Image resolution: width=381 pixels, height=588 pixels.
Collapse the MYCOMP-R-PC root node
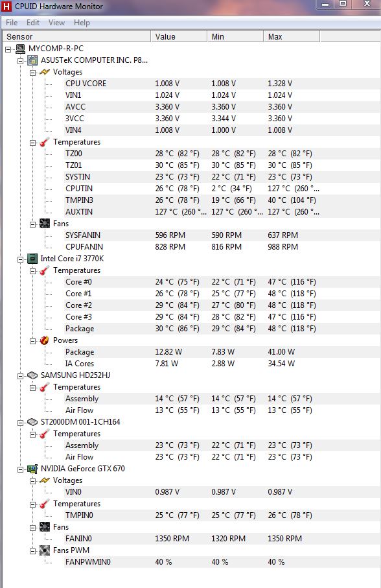(x=8, y=49)
